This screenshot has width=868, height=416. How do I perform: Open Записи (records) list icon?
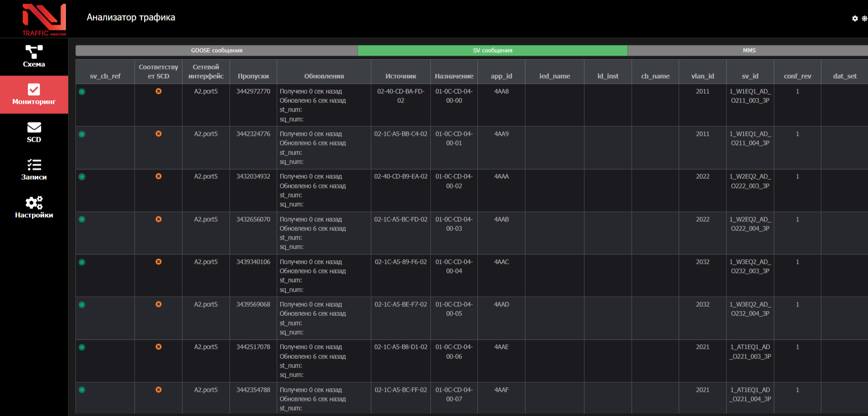(34, 165)
